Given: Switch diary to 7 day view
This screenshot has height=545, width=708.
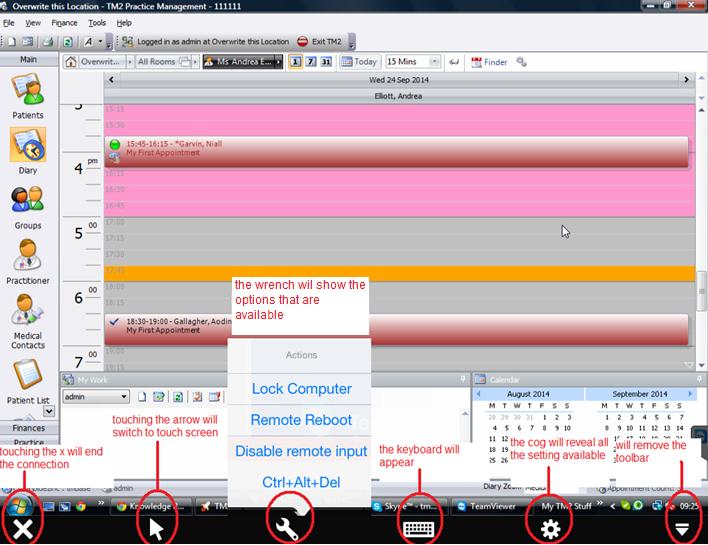Looking at the screenshot, I should pyautogui.click(x=311, y=62).
